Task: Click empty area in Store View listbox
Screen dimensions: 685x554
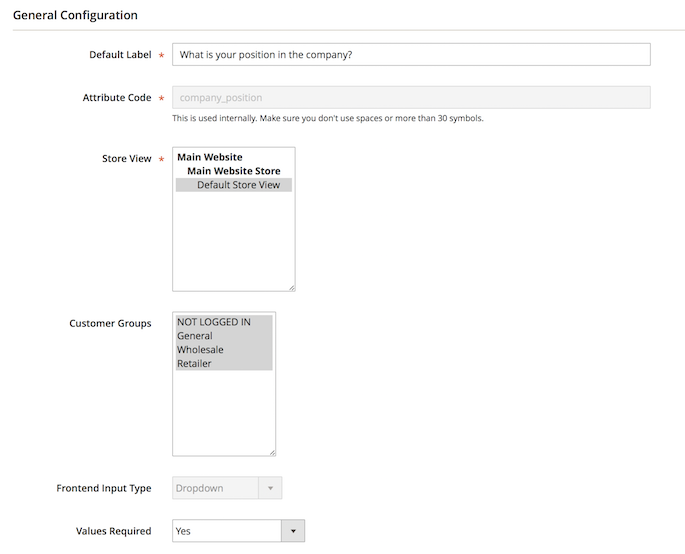Action: pos(233,240)
